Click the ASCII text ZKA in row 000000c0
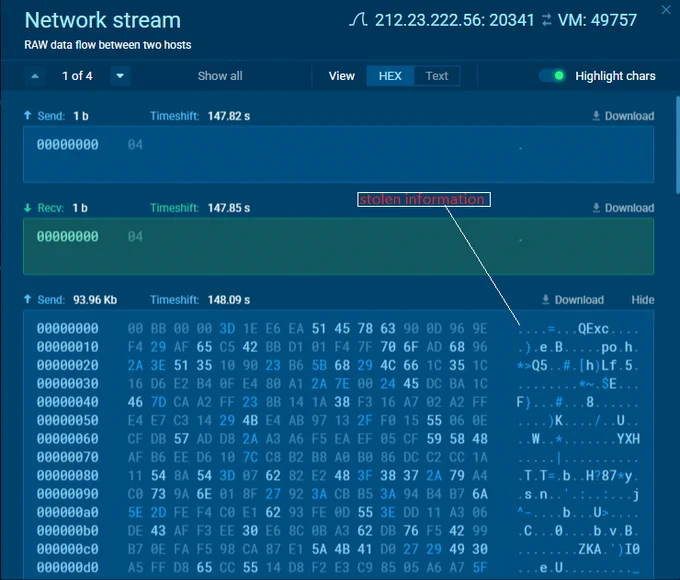Screen dimensions: 680x580 coord(589,549)
